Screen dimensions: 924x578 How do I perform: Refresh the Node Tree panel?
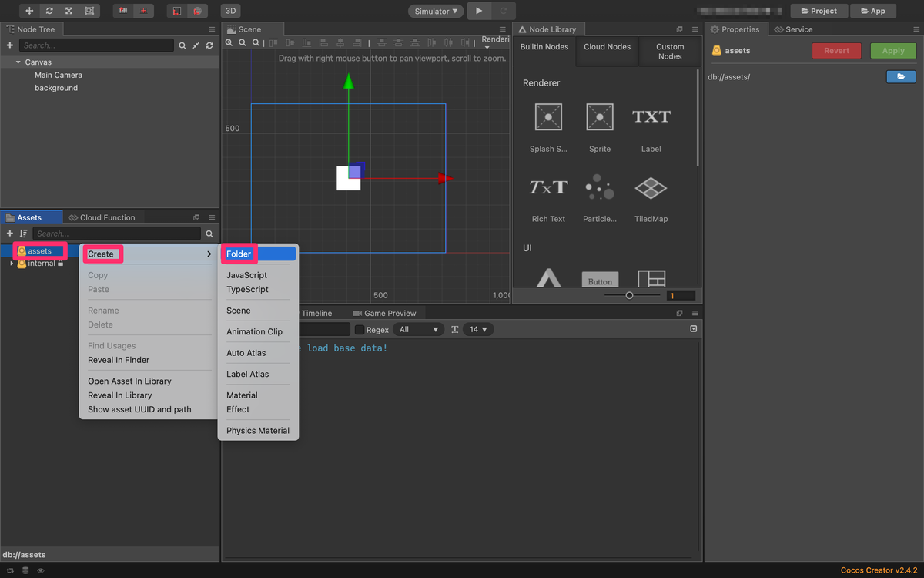click(209, 45)
